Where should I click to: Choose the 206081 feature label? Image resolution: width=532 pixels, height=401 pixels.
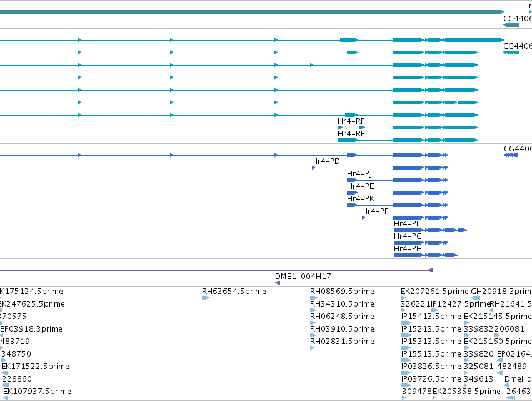[509, 328]
